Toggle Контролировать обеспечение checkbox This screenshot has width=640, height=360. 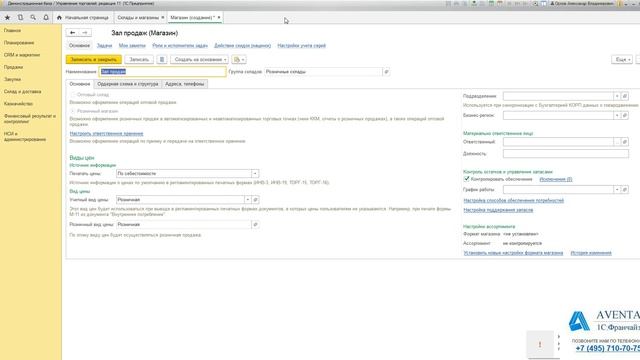(467, 179)
